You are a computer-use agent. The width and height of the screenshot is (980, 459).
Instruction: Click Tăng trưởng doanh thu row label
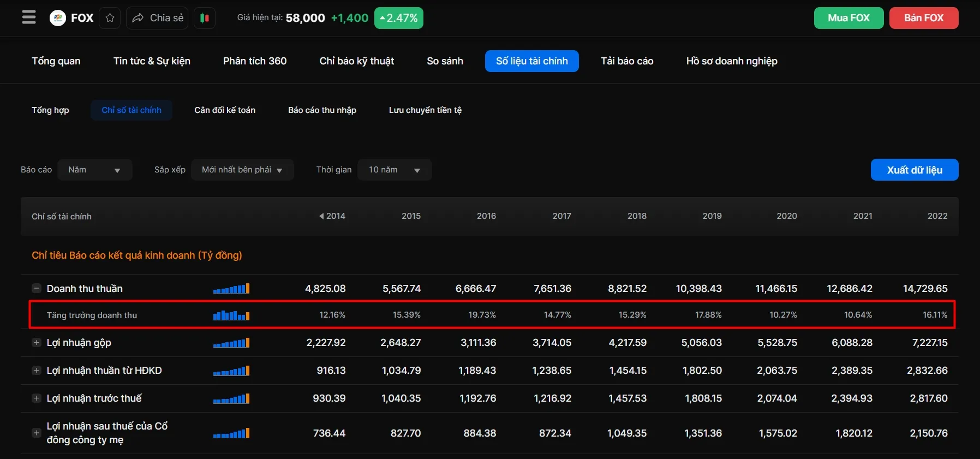[92, 315]
